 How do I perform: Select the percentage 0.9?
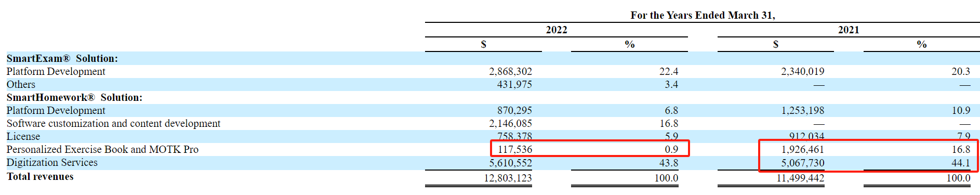pyautogui.click(x=671, y=149)
